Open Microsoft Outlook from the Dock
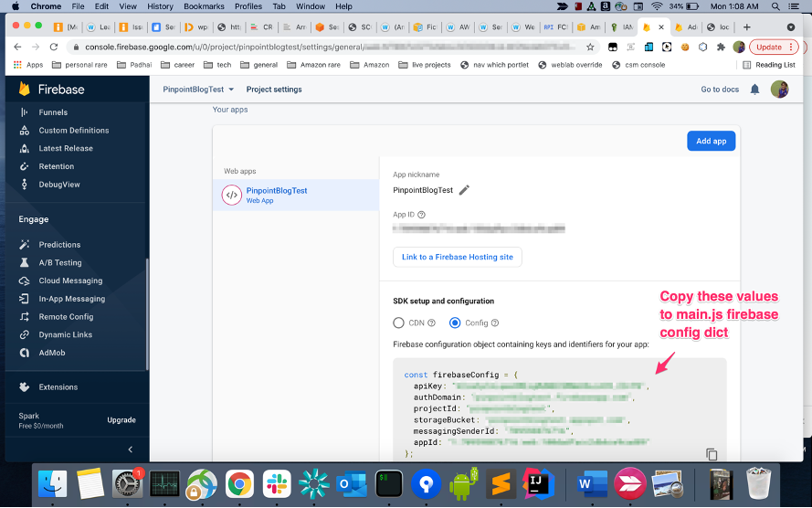 click(x=351, y=484)
